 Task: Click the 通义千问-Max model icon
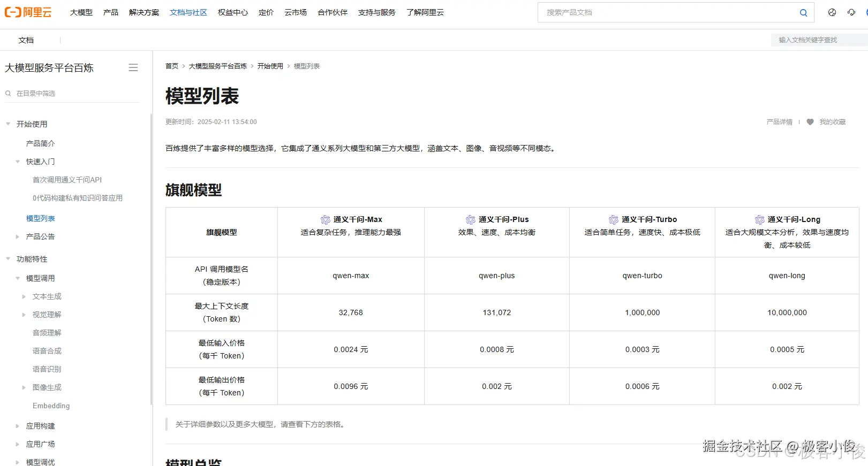[326, 219]
